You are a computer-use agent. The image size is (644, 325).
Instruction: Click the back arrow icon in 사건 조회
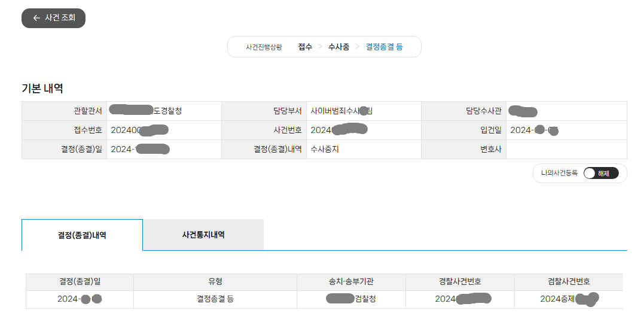click(x=36, y=18)
